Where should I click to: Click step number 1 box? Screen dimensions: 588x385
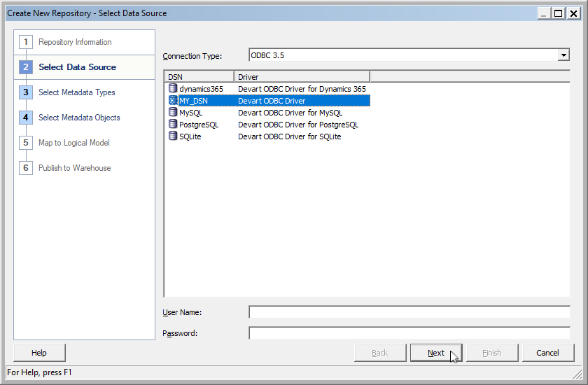tap(26, 42)
